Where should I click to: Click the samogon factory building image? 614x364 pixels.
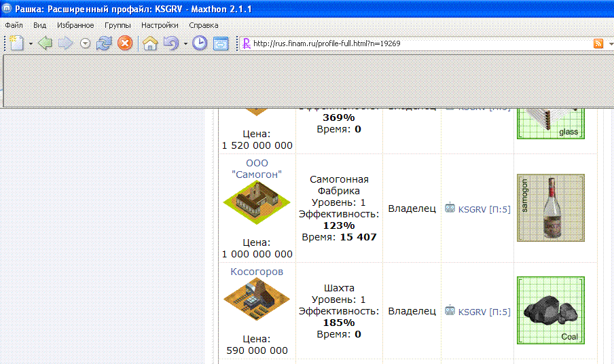tap(257, 202)
